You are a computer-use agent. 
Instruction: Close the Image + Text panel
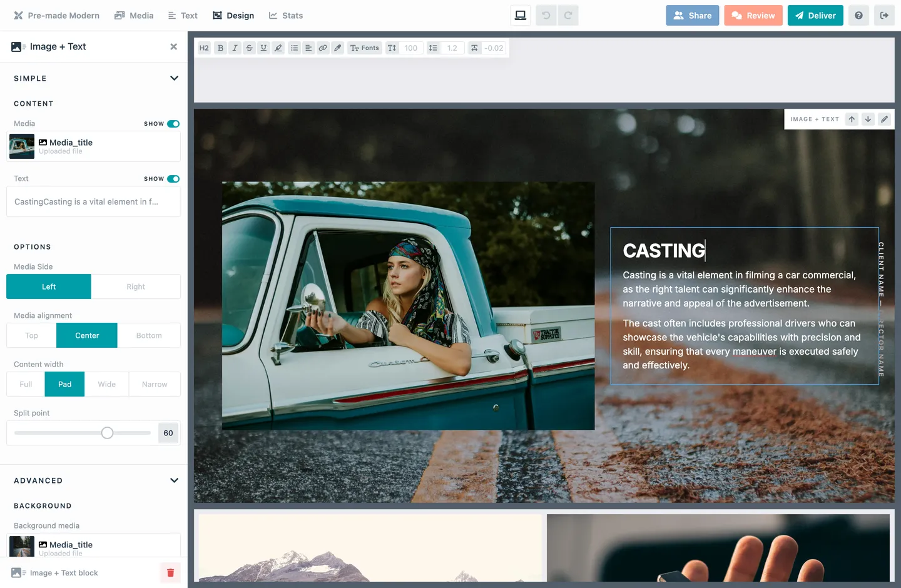point(174,47)
